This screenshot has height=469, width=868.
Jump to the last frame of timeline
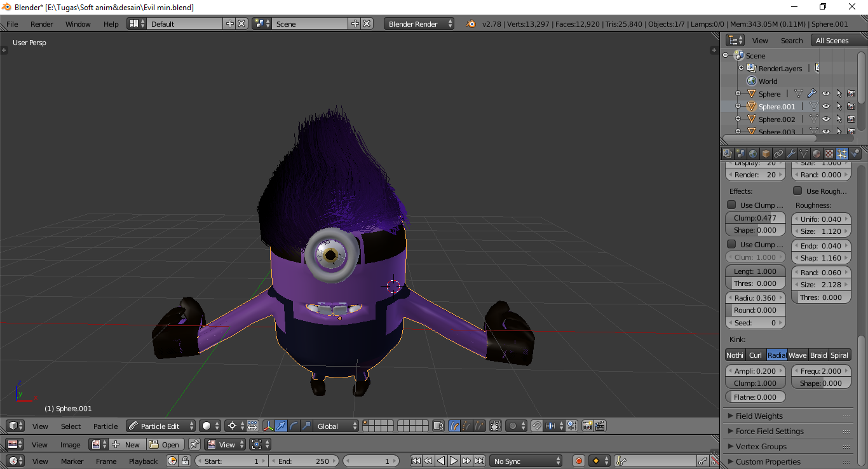pyautogui.click(x=480, y=461)
